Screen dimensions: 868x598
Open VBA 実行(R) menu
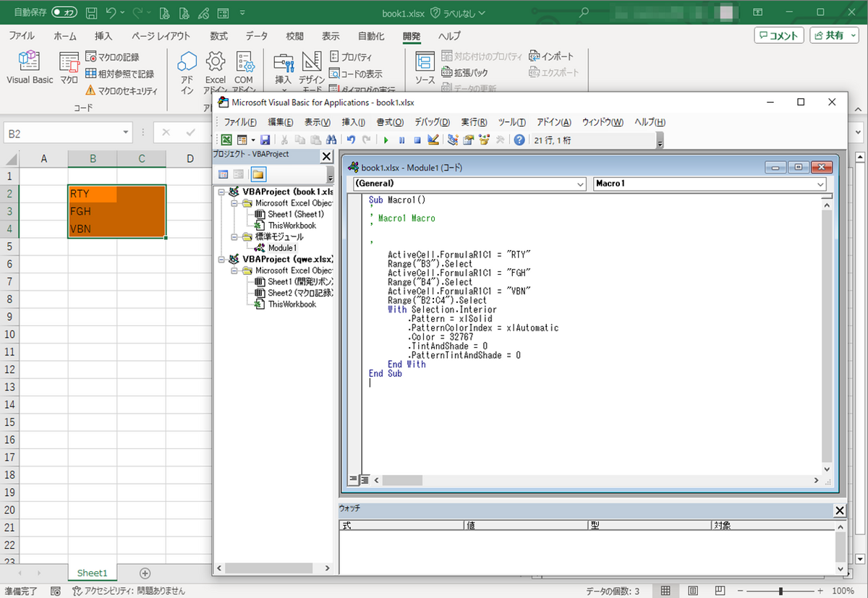474,122
